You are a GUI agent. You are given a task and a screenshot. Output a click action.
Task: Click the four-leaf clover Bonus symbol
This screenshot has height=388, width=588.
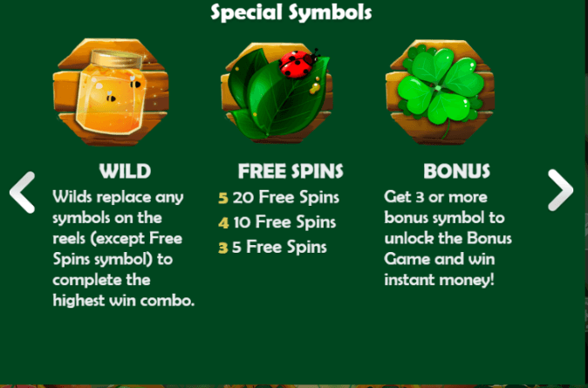(x=440, y=92)
